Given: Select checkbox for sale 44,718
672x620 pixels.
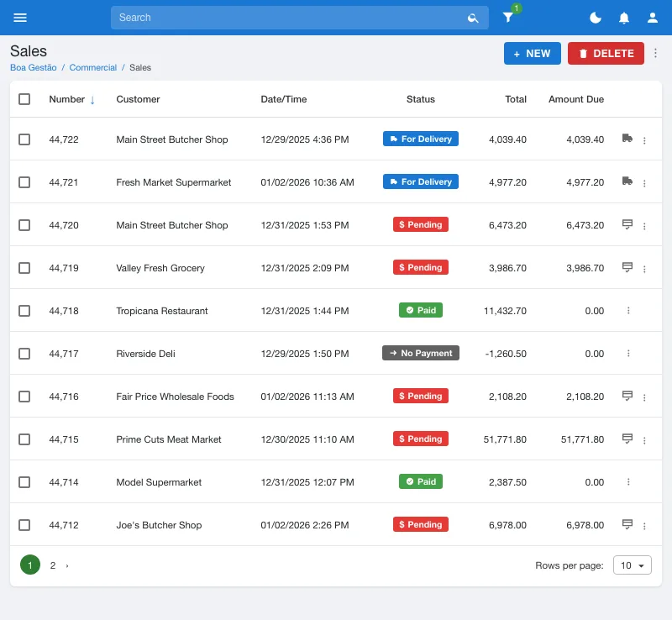Looking at the screenshot, I should (x=24, y=311).
